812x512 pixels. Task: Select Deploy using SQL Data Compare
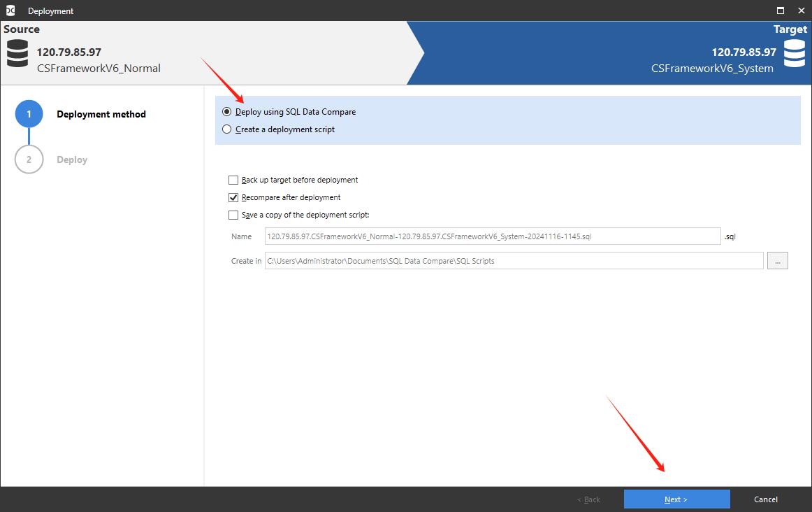pyautogui.click(x=226, y=112)
